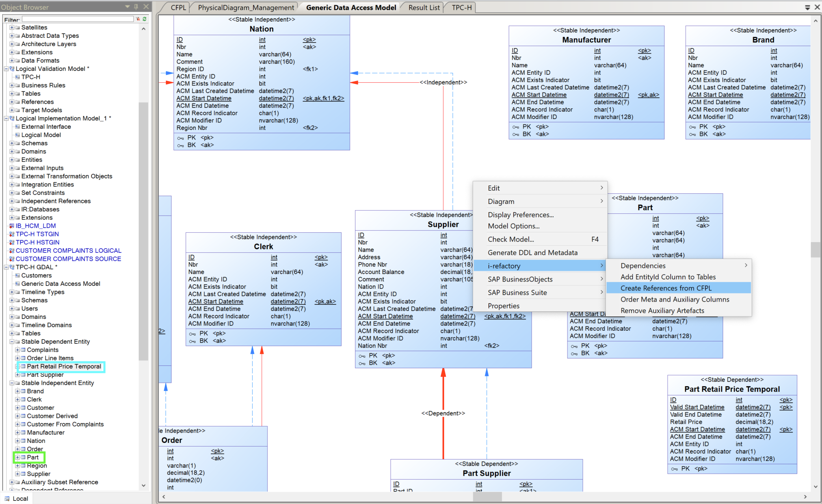The image size is (822, 504).
Task: Click the Logical Validation Model icon
Action: coord(12,69)
